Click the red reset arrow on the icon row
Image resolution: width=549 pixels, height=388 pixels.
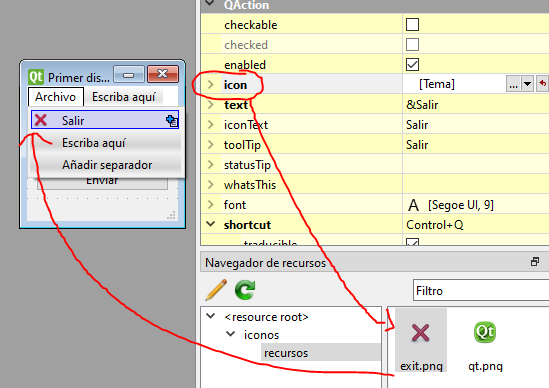tap(542, 84)
